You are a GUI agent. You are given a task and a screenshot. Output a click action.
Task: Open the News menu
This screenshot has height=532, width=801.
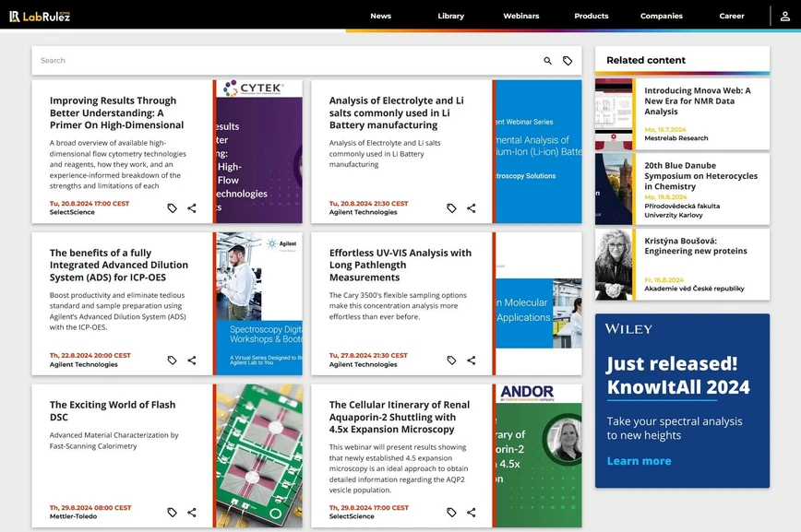coord(380,16)
